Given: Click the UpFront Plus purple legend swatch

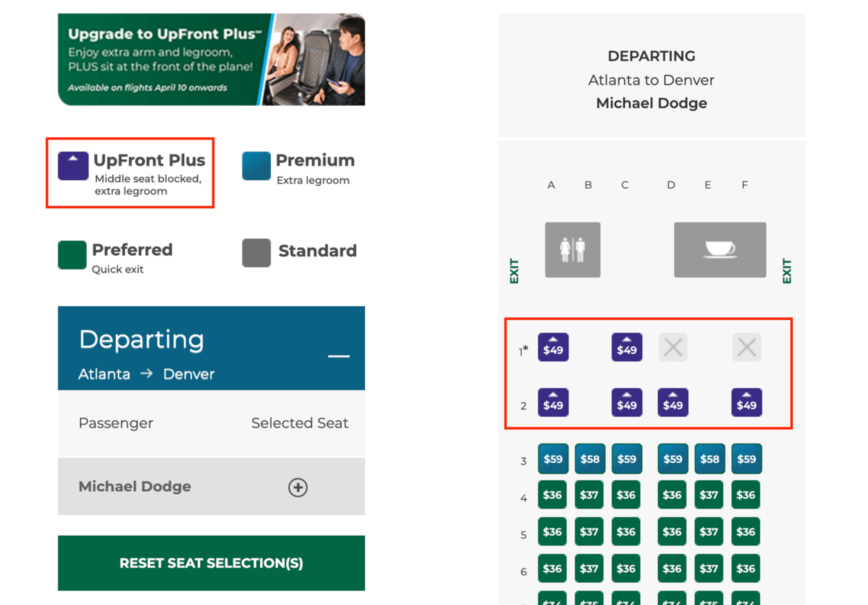Looking at the screenshot, I should [73, 166].
